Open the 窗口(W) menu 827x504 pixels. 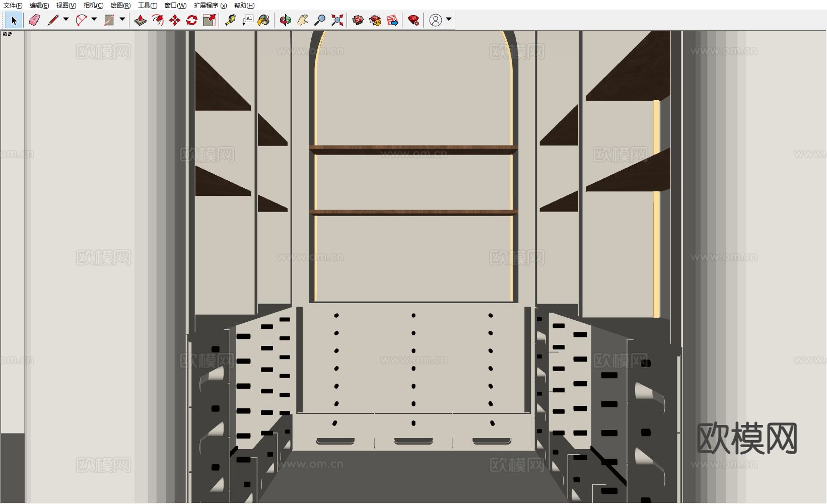pyautogui.click(x=175, y=6)
